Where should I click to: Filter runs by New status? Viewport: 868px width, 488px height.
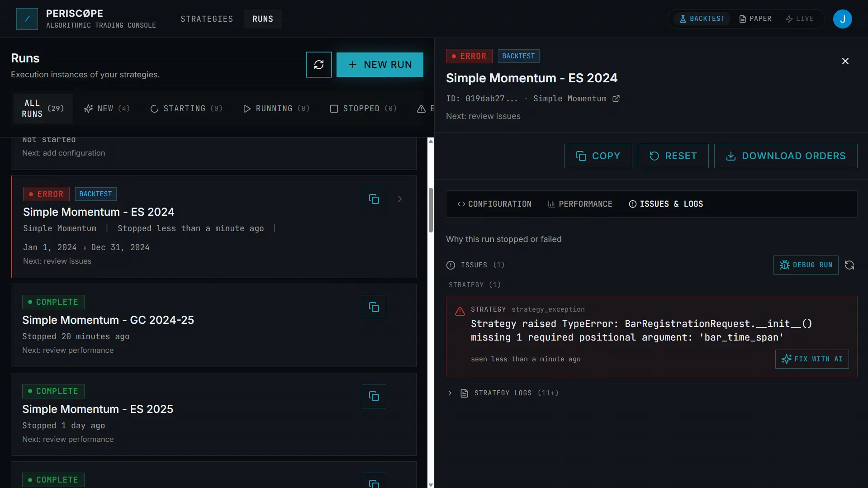107,109
